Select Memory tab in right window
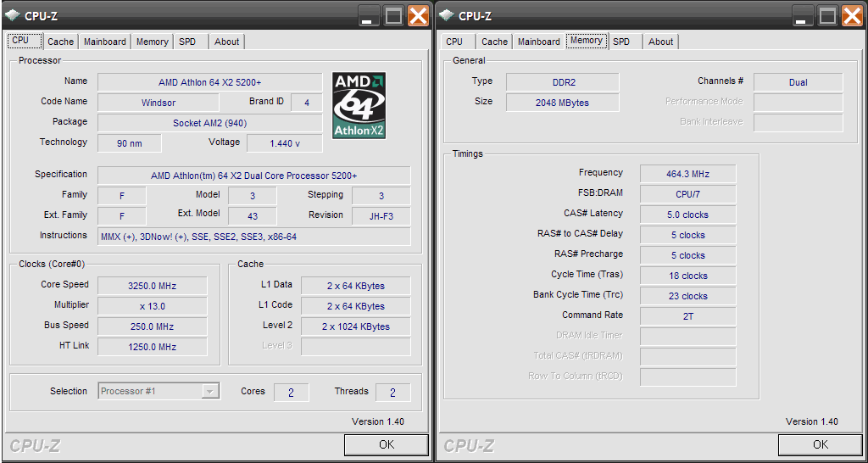Viewport: 868px width, 463px height. pyautogui.click(x=587, y=41)
